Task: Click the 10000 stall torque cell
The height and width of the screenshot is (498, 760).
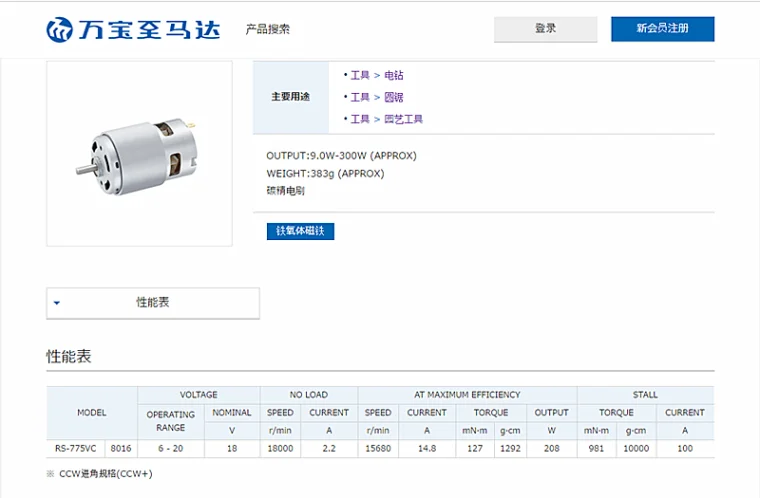Action: [636, 449]
